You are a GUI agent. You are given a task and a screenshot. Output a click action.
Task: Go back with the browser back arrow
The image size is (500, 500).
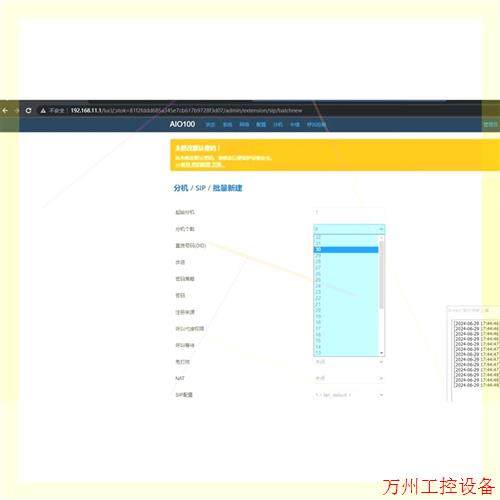click(5, 110)
